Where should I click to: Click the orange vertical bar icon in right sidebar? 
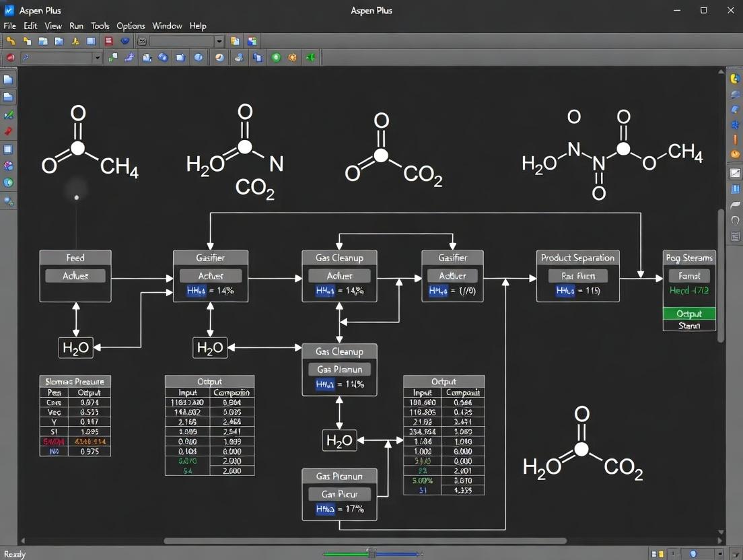(x=735, y=139)
